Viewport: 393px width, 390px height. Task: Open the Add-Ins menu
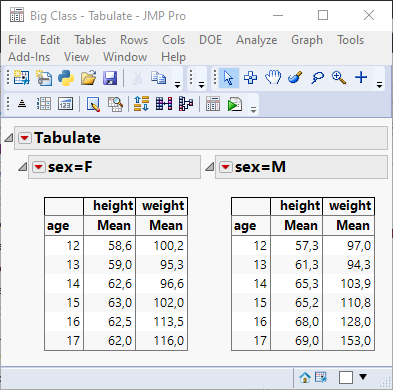(29, 57)
